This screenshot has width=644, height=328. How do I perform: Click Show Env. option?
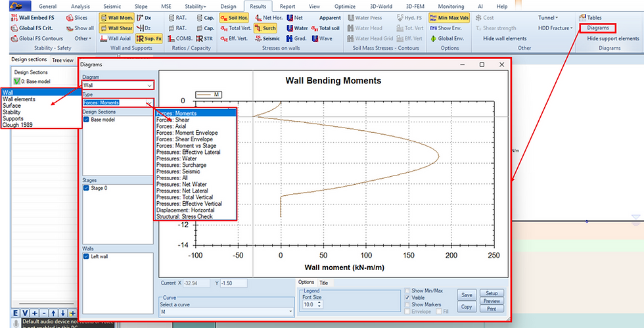pos(446,28)
